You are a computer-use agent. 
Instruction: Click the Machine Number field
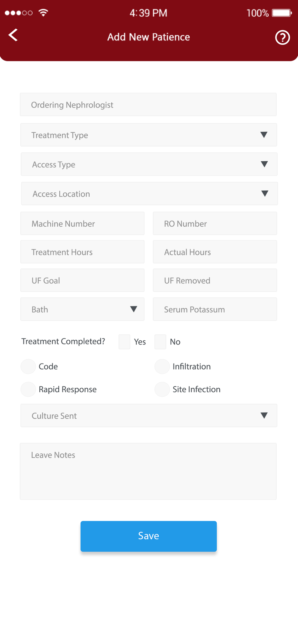(82, 223)
